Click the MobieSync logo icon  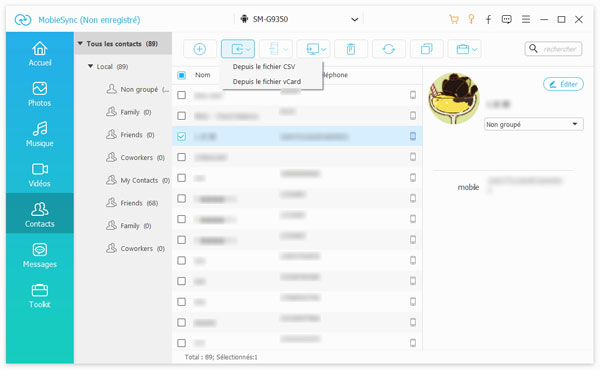pyautogui.click(x=23, y=20)
